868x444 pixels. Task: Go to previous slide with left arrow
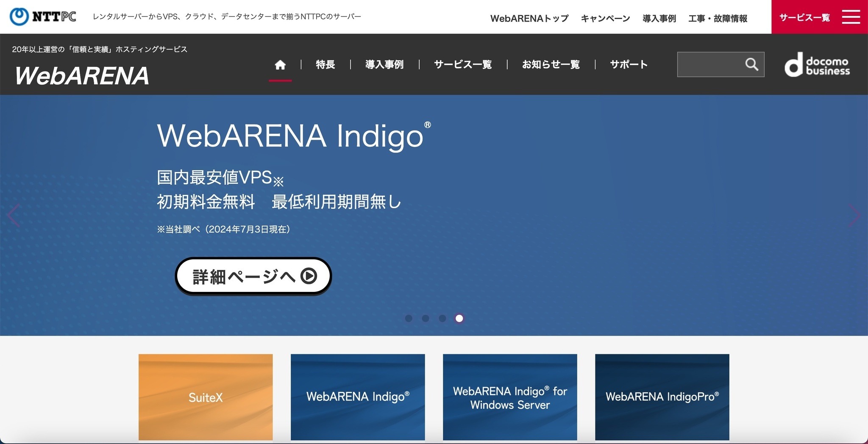[14, 215]
